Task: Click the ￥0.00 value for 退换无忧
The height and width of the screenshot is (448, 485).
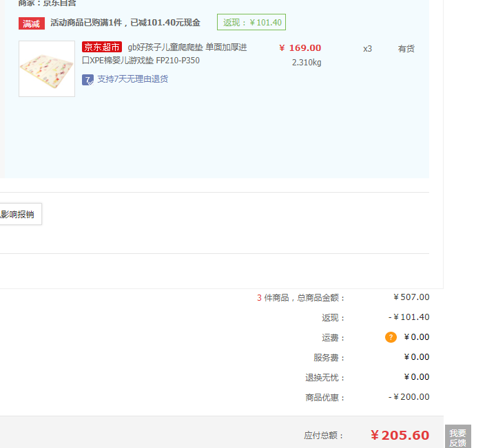Action: click(x=417, y=377)
